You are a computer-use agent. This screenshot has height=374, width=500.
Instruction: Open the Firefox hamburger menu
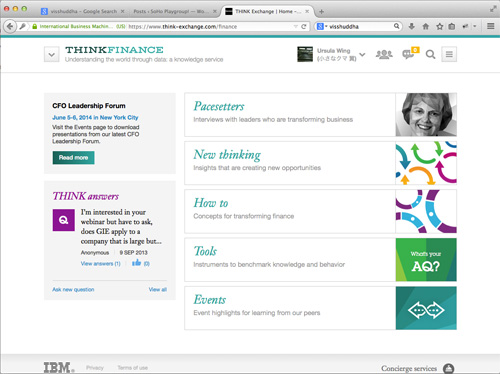coord(490,26)
